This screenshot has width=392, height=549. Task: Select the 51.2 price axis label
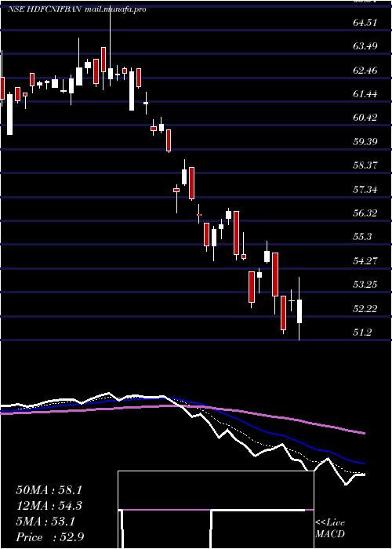coord(362,333)
